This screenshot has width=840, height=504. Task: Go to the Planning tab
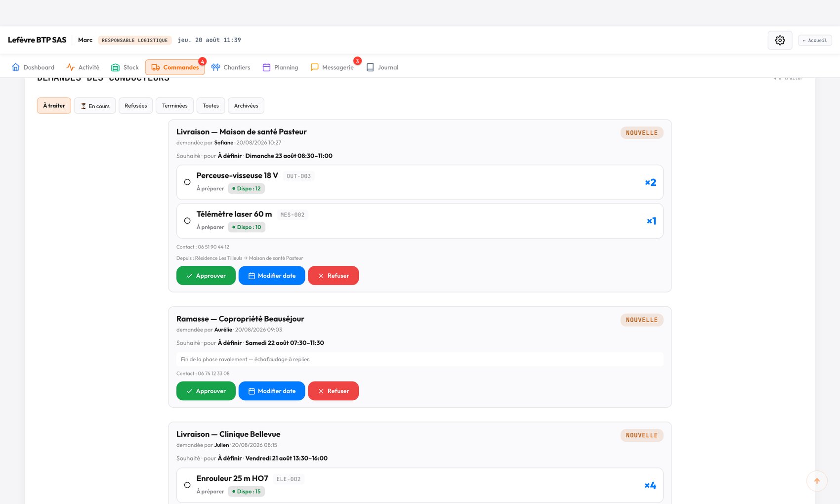click(x=280, y=67)
